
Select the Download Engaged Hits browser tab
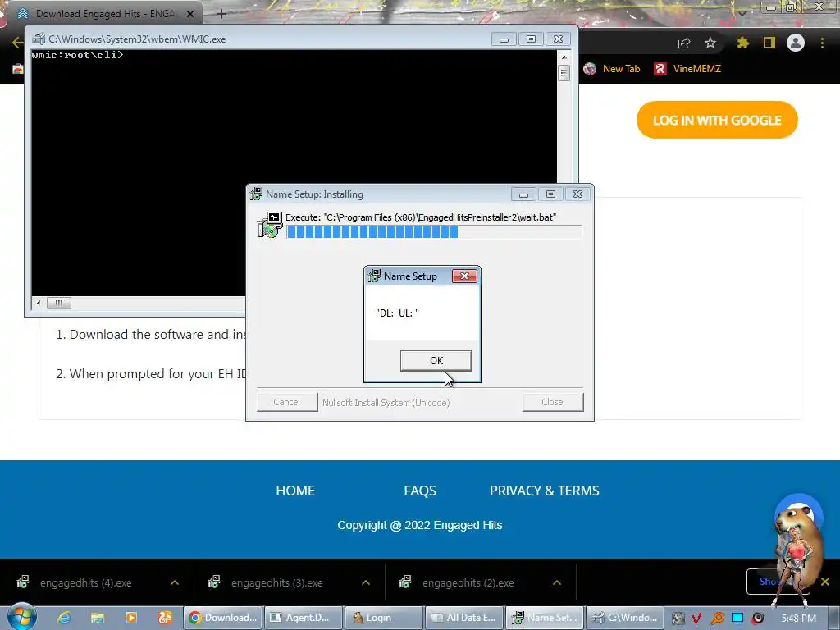click(x=104, y=14)
